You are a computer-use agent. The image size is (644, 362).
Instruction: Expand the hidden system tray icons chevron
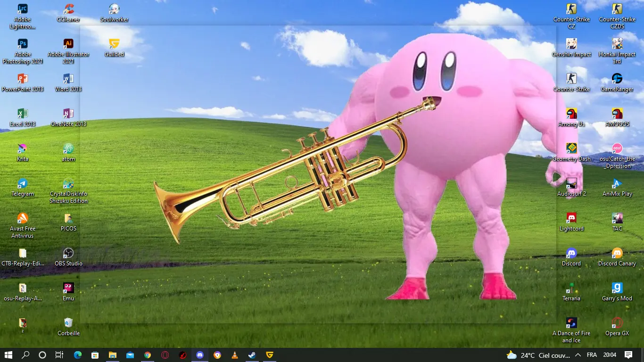[x=578, y=355]
